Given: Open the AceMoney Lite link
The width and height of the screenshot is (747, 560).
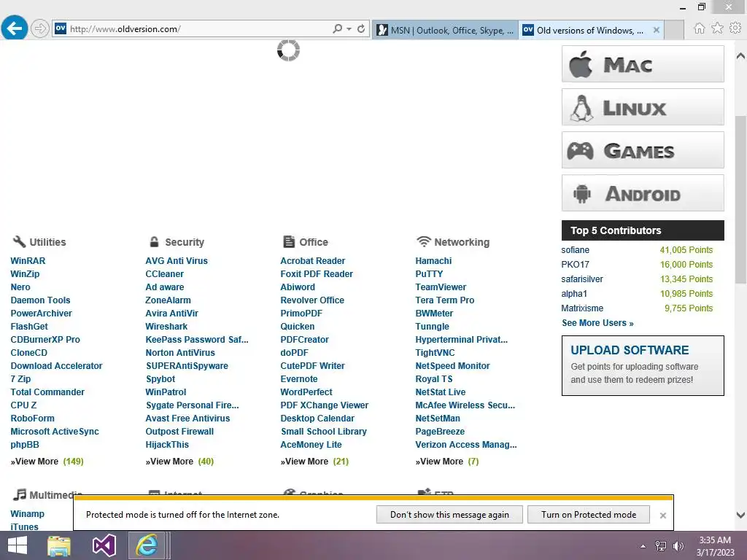Looking at the screenshot, I should point(311,445).
